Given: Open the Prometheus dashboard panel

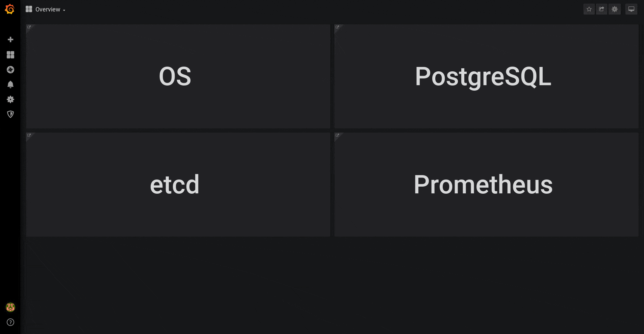Looking at the screenshot, I should tap(483, 184).
